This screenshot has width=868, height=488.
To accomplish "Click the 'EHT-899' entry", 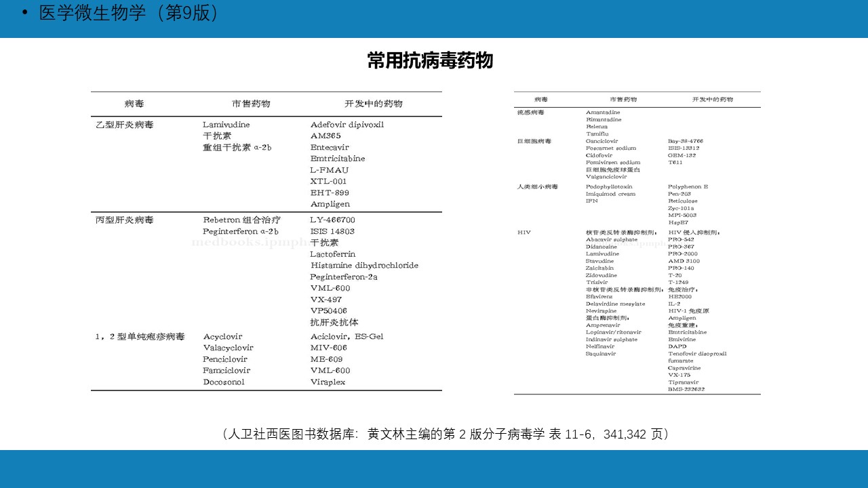I will point(329,192).
